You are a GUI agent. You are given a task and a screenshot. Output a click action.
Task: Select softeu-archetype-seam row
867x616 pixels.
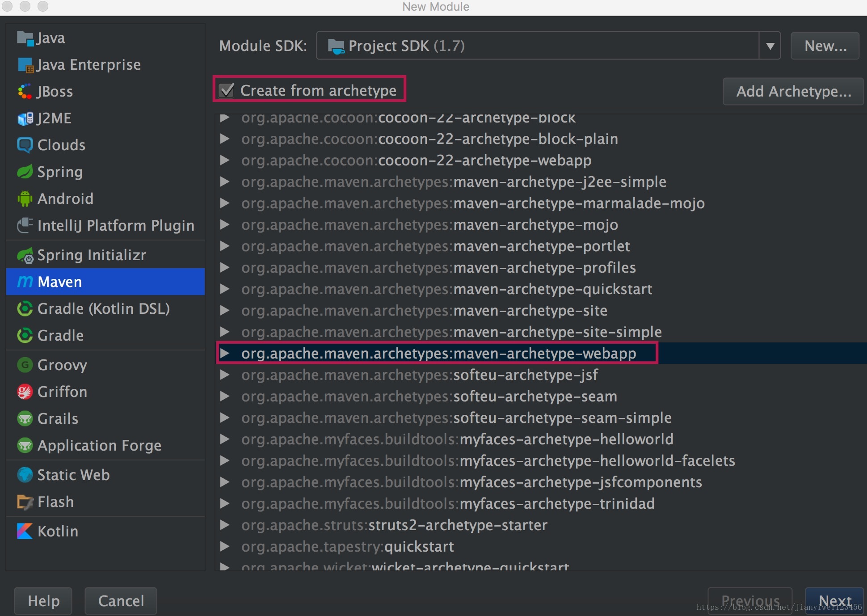(541, 397)
